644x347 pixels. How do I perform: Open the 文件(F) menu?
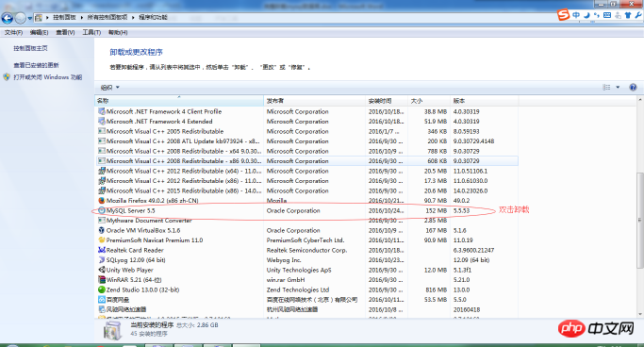tap(13, 32)
